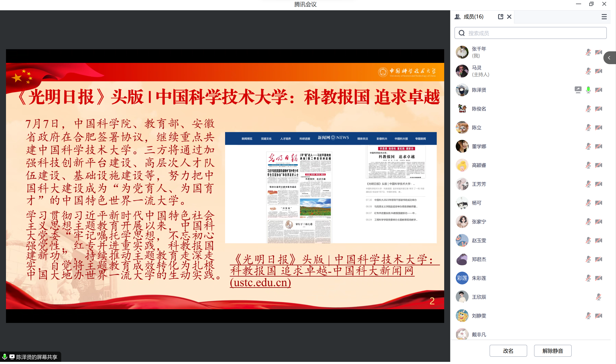Click camera-off icon for 刘静雯
The width and height of the screenshot is (616, 364).
click(598, 316)
